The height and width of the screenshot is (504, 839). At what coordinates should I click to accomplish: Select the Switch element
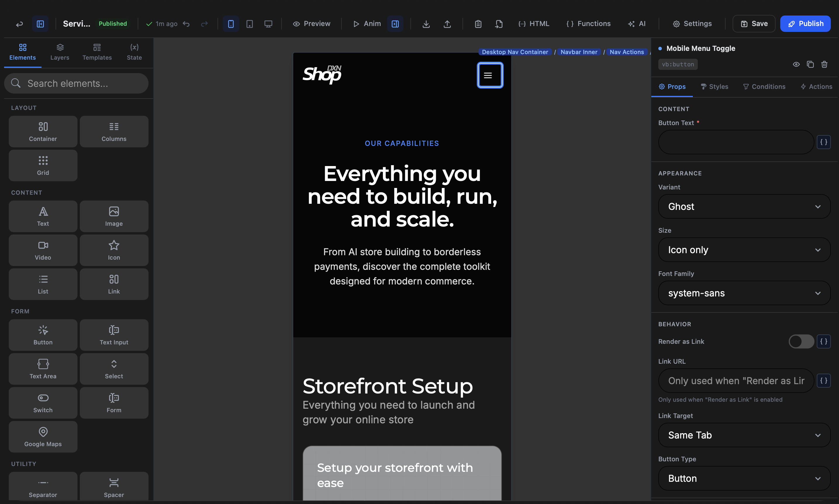click(x=43, y=403)
